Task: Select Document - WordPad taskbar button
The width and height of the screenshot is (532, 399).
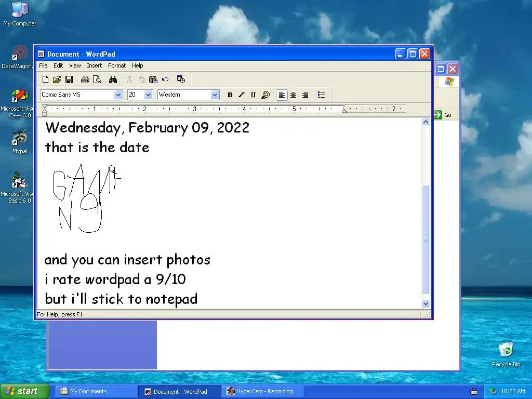Action: (x=180, y=392)
